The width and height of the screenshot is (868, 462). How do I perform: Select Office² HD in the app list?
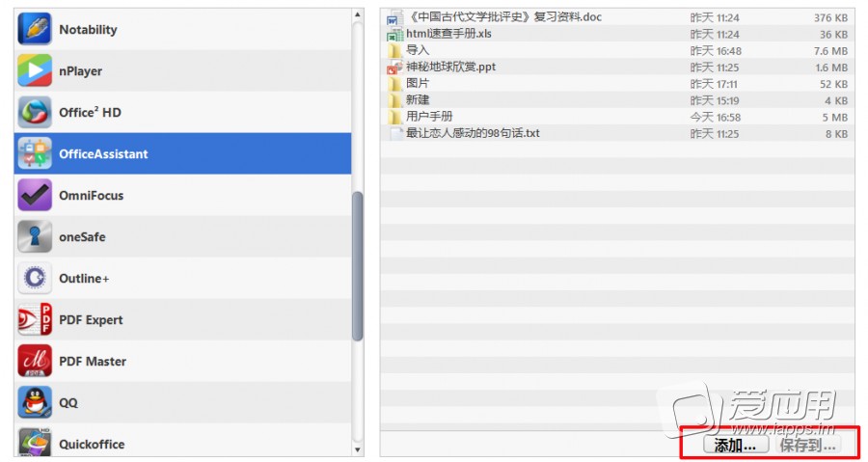[x=182, y=112]
